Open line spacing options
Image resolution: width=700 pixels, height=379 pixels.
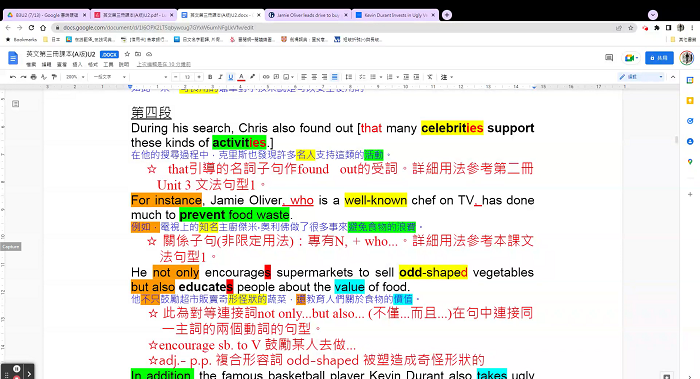(349, 77)
